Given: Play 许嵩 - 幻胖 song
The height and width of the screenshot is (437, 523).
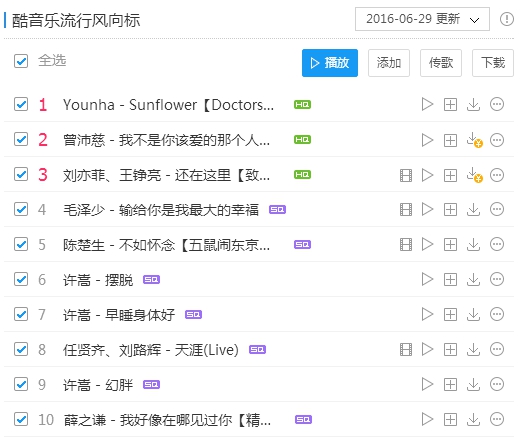Looking at the screenshot, I should point(427,384).
